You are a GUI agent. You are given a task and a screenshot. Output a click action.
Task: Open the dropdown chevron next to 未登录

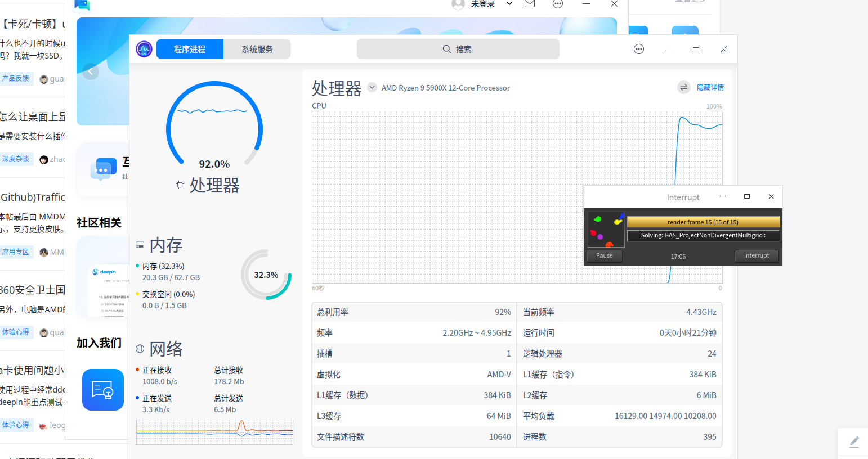coord(509,4)
